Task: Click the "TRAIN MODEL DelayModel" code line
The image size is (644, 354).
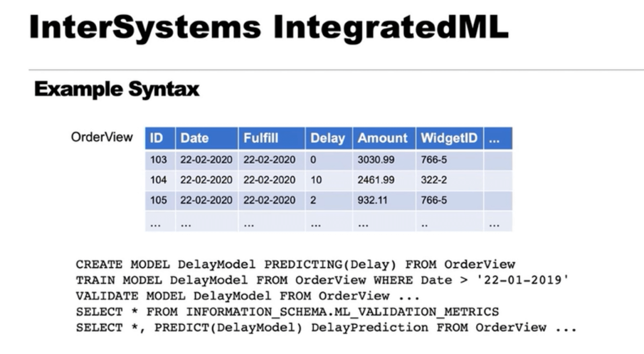Action: (x=322, y=280)
